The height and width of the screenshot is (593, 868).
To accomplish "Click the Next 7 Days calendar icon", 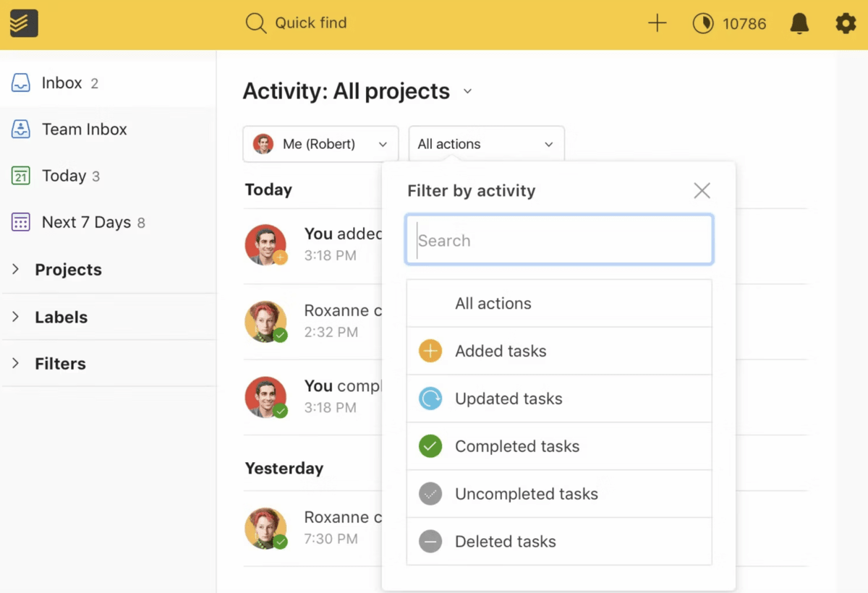I will [21, 222].
